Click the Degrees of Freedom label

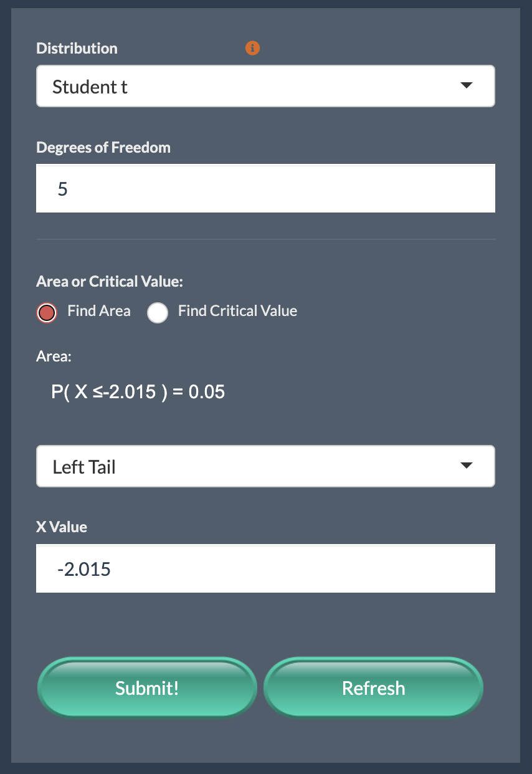[x=103, y=148]
